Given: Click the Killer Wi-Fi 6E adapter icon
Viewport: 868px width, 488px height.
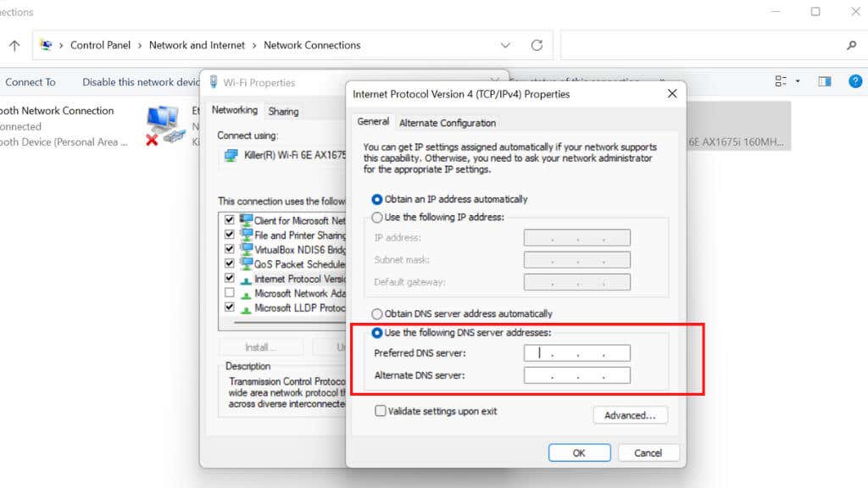Looking at the screenshot, I should coord(231,156).
